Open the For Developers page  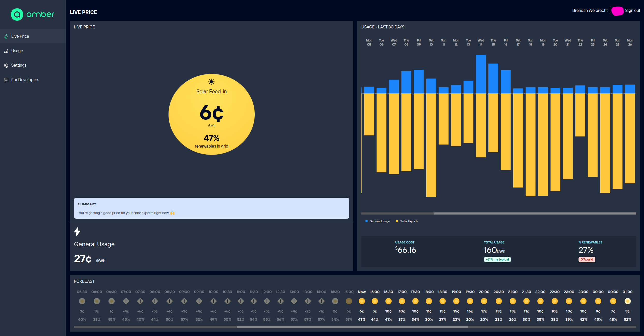[25, 80]
